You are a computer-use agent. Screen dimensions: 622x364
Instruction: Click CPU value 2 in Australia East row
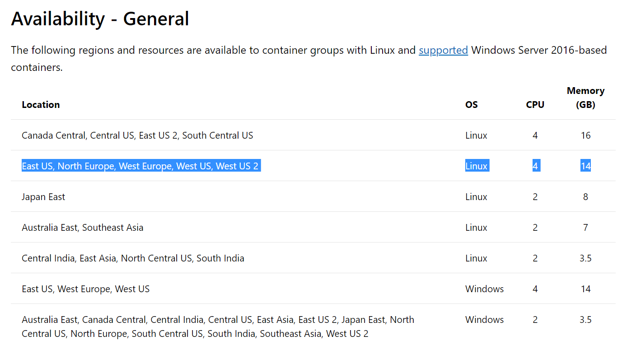pyautogui.click(x=535, y=227)
